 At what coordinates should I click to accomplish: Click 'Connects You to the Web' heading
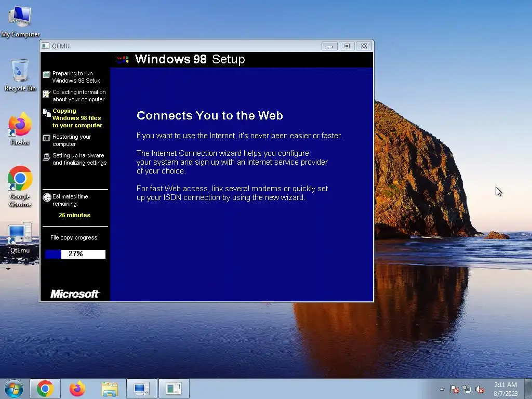[210, 115]
